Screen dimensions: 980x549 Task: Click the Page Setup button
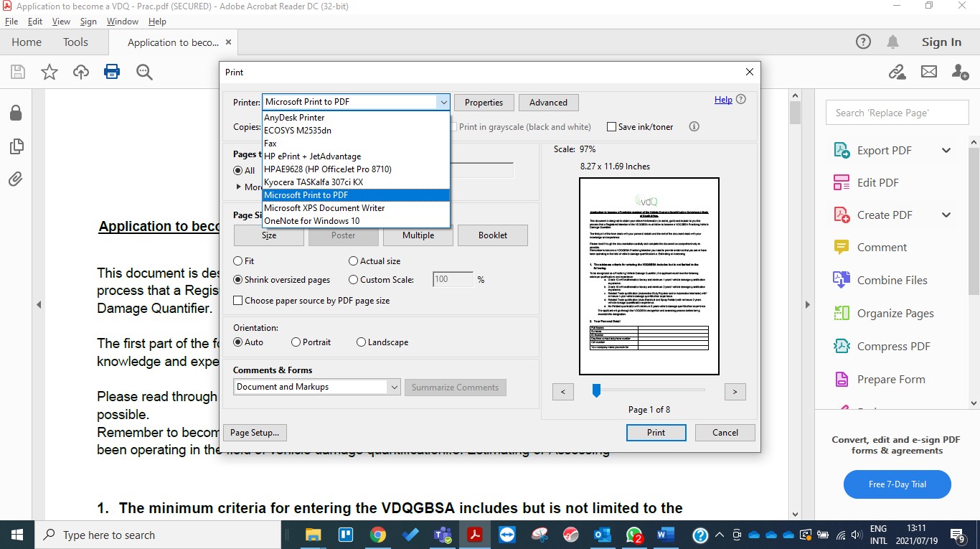(255, 433)
